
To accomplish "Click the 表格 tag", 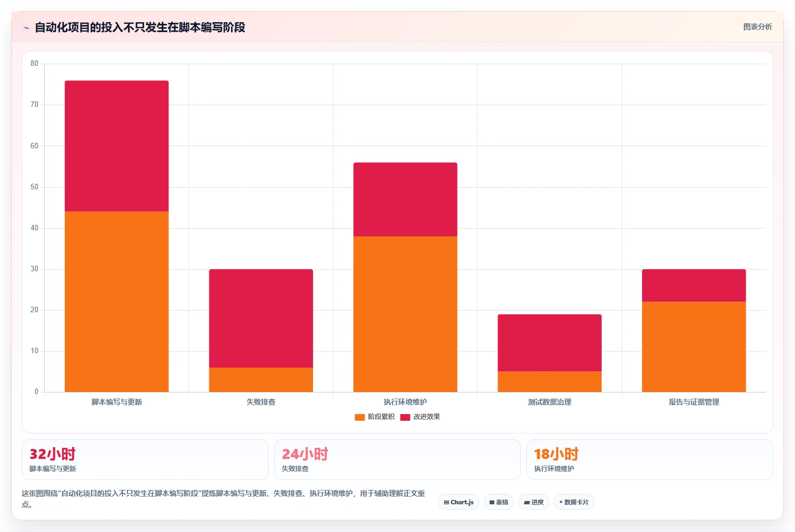I will point(499,502).
